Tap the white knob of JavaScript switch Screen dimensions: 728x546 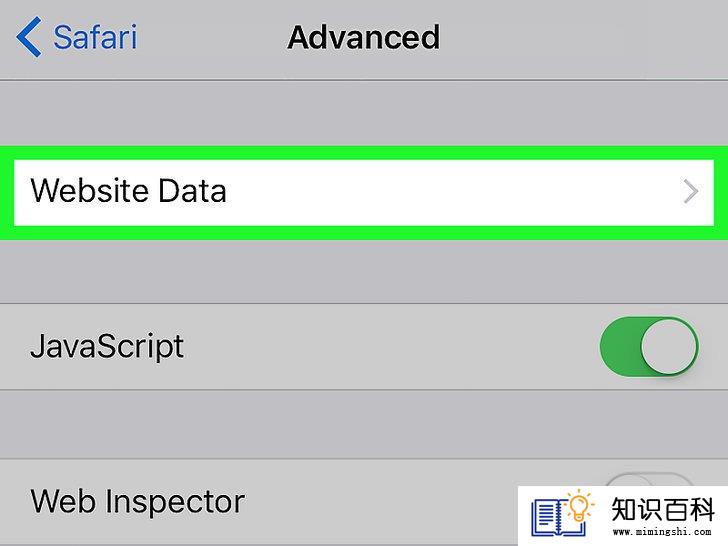click(669, 346)
